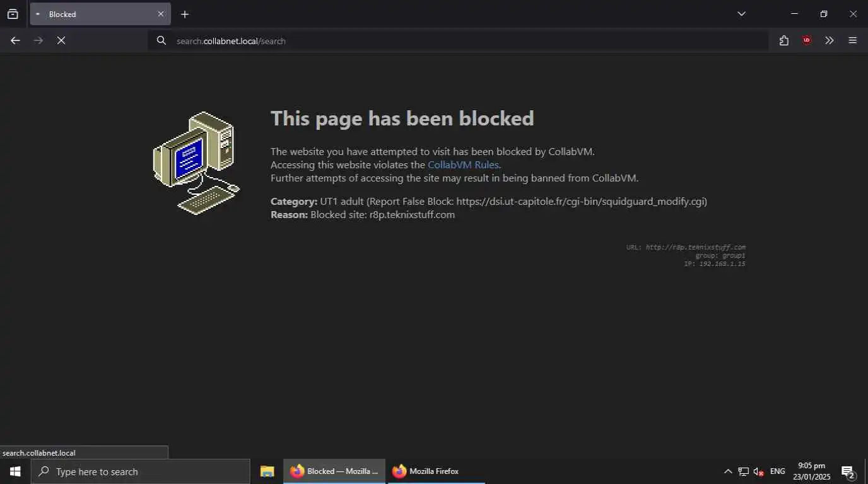Restore down the Firefox window

coord(823,14)
